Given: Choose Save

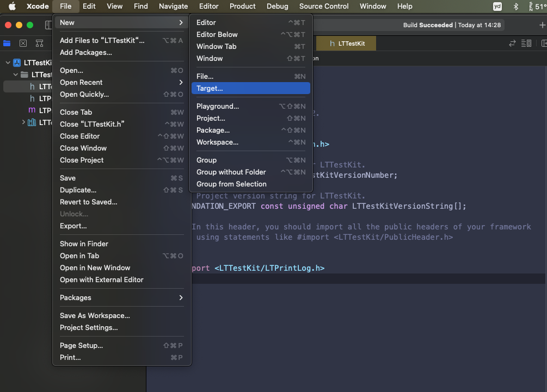Looking at the screenshot, I should point(121,178).
